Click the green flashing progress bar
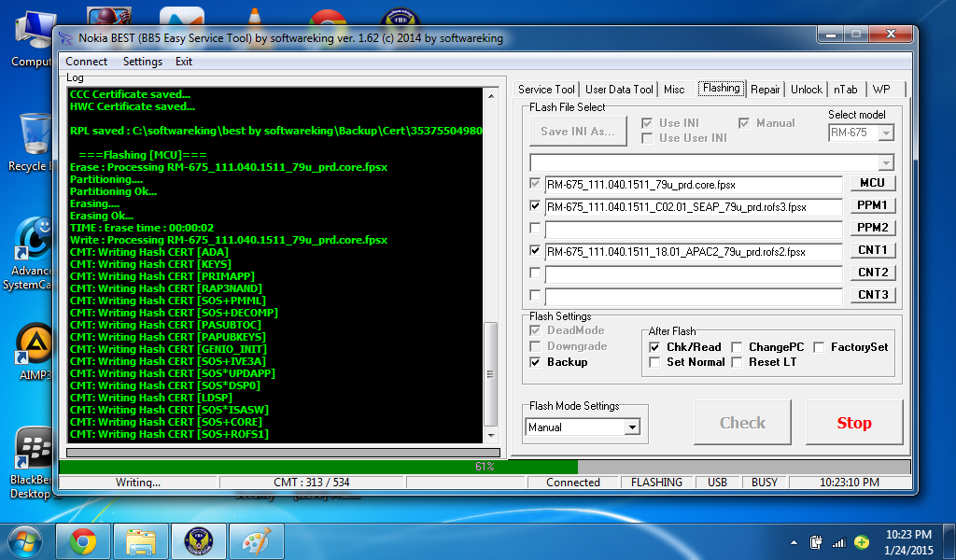 click(x=317, y=467)
